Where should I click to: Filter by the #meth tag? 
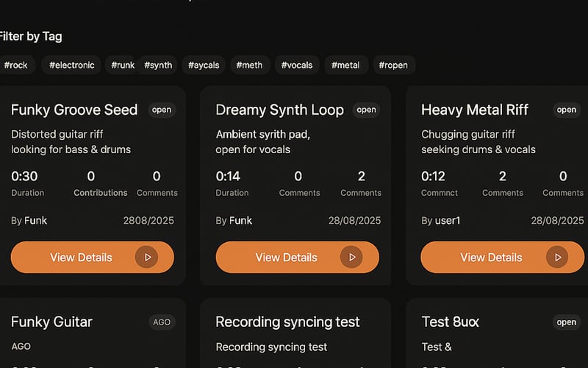pyautogui.click(x=250, y=65)
